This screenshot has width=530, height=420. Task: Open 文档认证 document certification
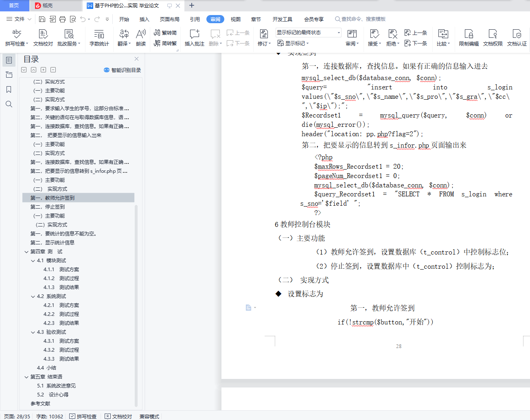point(517,38)
